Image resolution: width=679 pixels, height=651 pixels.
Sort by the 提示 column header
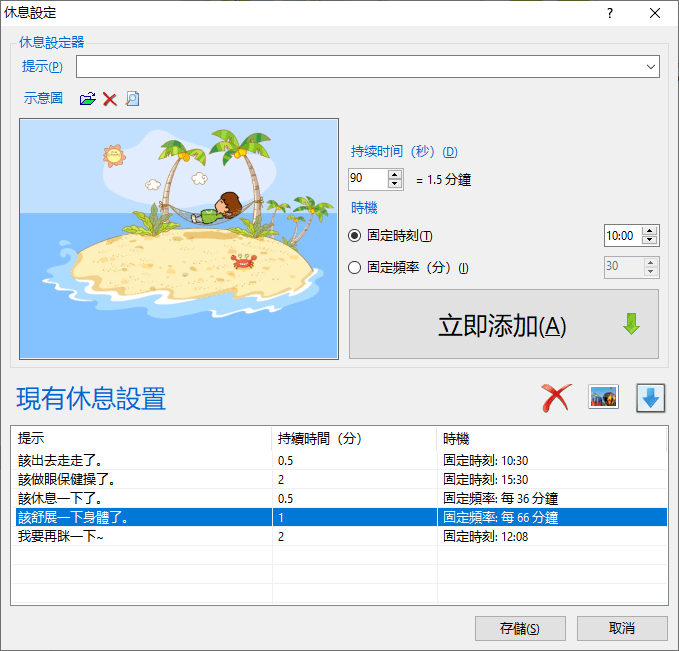[142, 438]
